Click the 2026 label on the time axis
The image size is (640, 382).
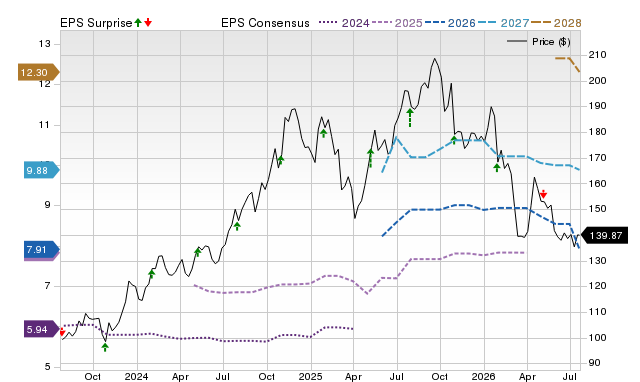484,376
